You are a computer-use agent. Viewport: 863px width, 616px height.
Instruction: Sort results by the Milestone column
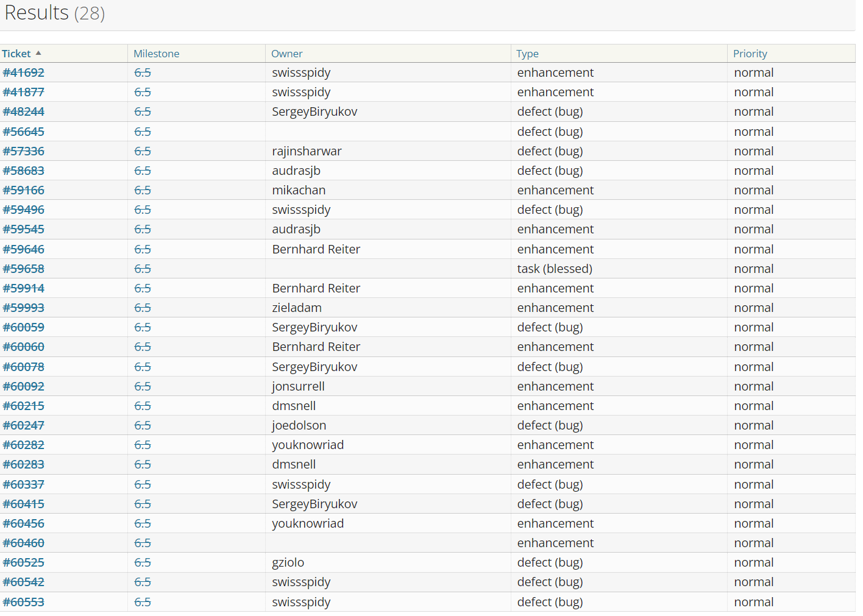(x=156, y=54)
